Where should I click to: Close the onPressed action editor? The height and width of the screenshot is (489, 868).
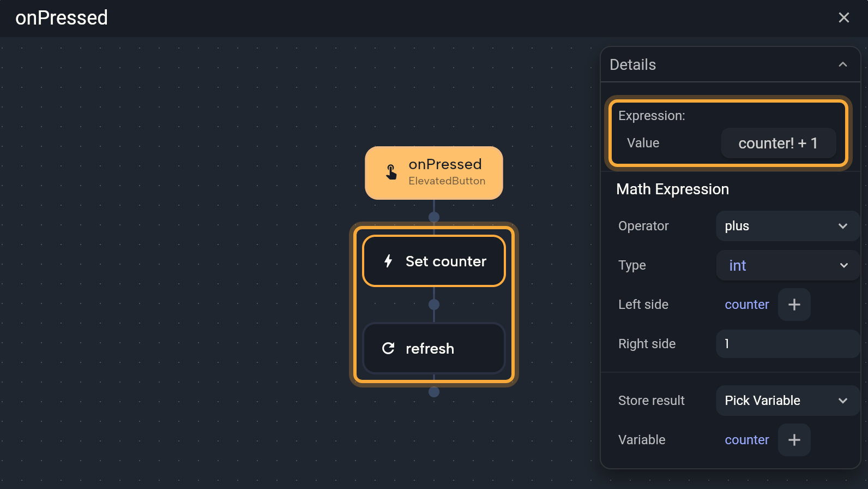(843, 18)
